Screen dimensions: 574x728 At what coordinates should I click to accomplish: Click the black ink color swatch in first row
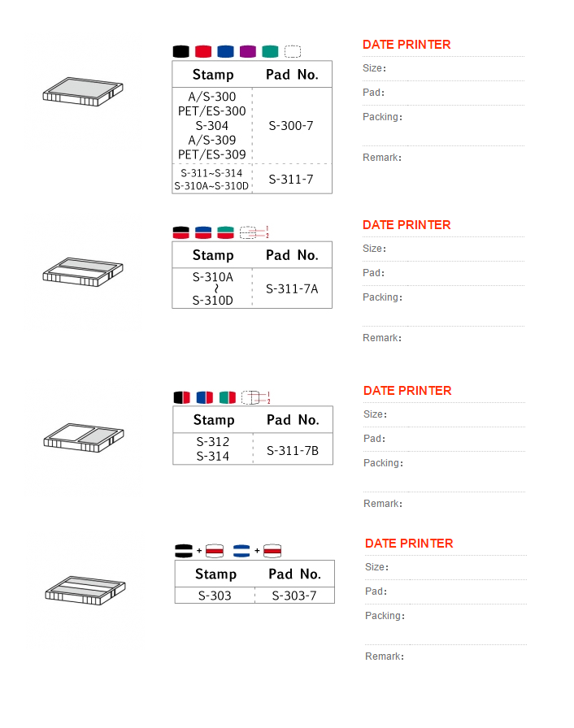[180, 51]
